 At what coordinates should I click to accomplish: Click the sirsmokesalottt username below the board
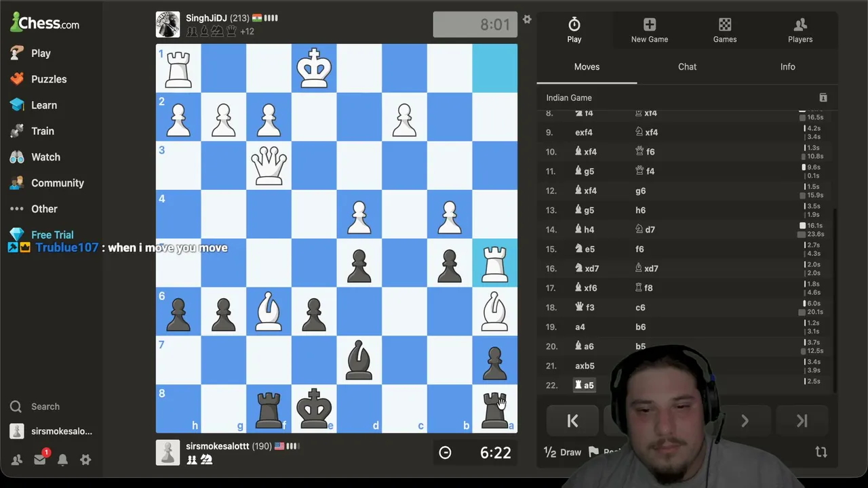pos(217,447)
